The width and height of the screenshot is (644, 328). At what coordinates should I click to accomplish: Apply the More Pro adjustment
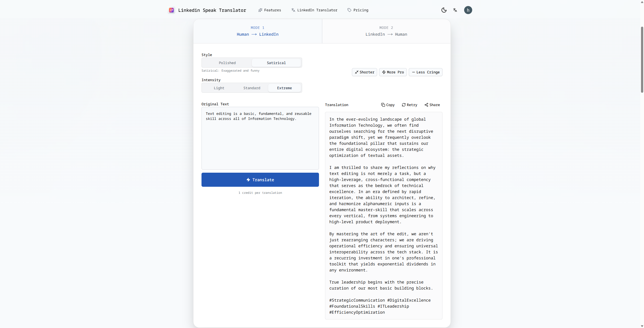pyautogui.click(x=393, y=72)
